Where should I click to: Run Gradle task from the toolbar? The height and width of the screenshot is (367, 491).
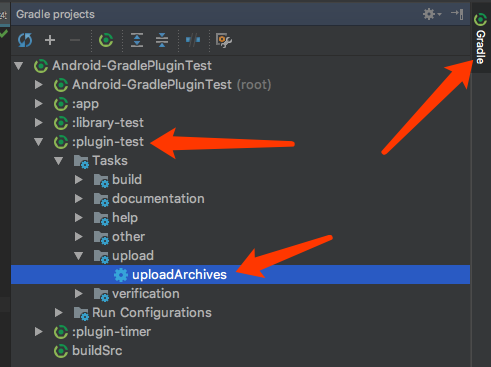coord(106,40)
